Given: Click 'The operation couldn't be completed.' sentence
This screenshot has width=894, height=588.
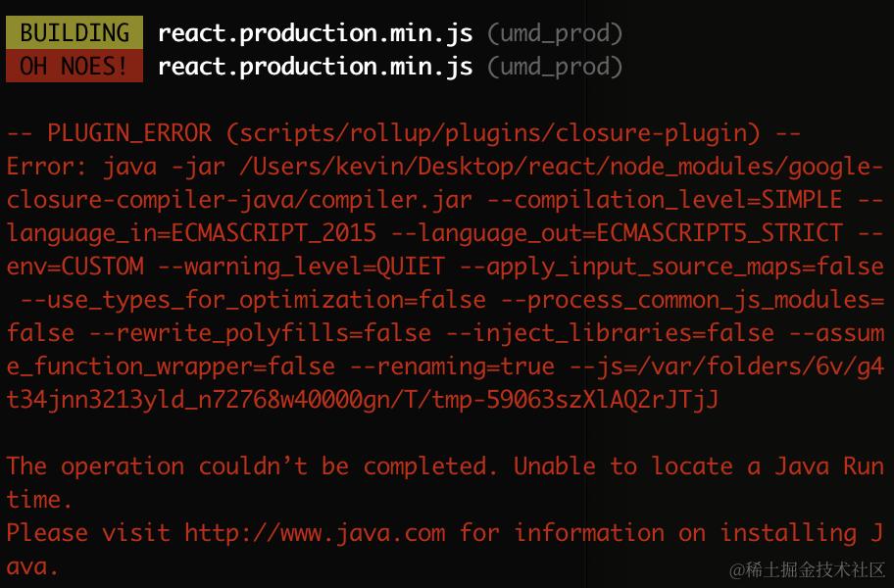Looking at the screenshot, I should 253,466.
